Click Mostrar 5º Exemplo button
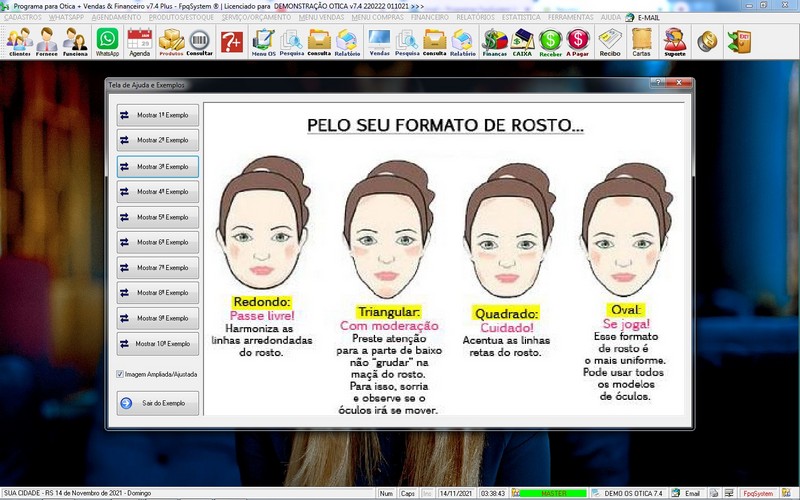This screenshot has width=800, height=500. [158, 217]
